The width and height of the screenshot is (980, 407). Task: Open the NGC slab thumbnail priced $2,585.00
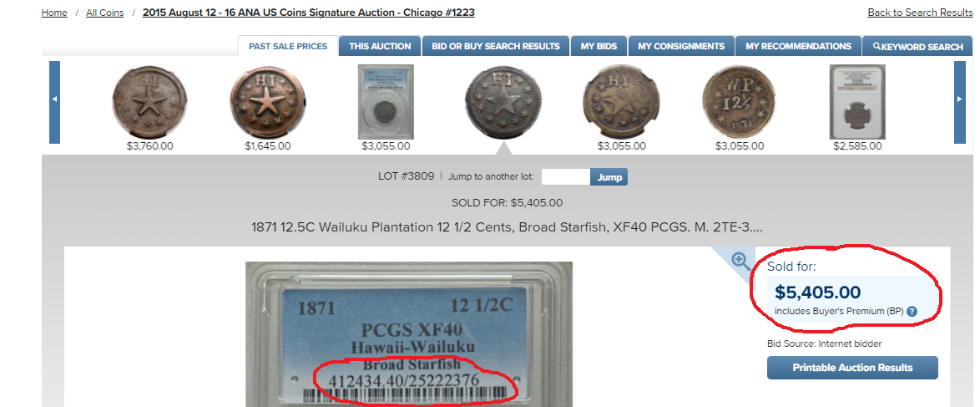point(857,101)
